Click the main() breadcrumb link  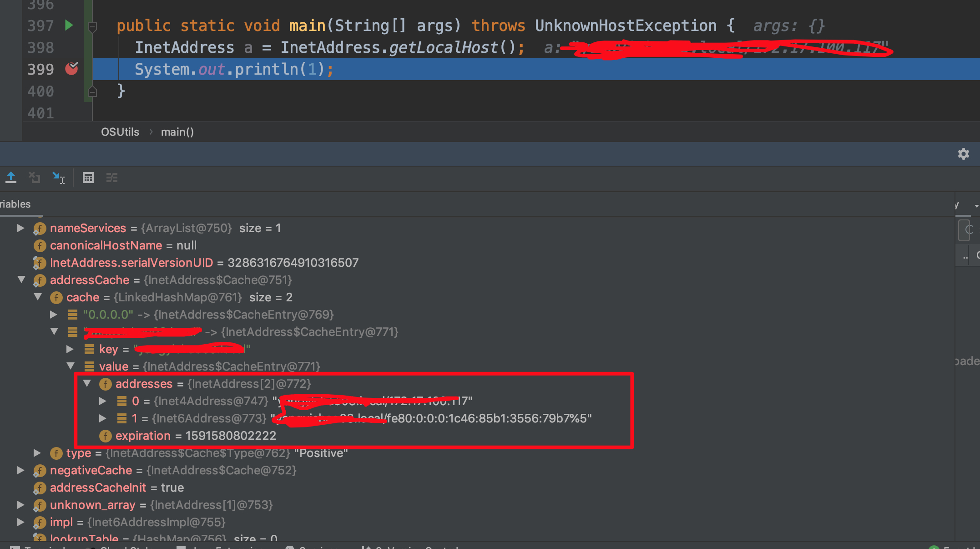click(177, 132)
